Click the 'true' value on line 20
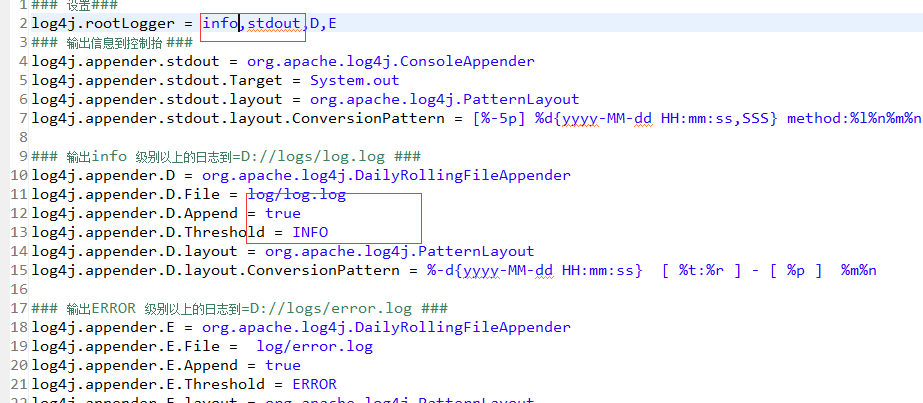923x403 pixels. click(x=283, y=365)
